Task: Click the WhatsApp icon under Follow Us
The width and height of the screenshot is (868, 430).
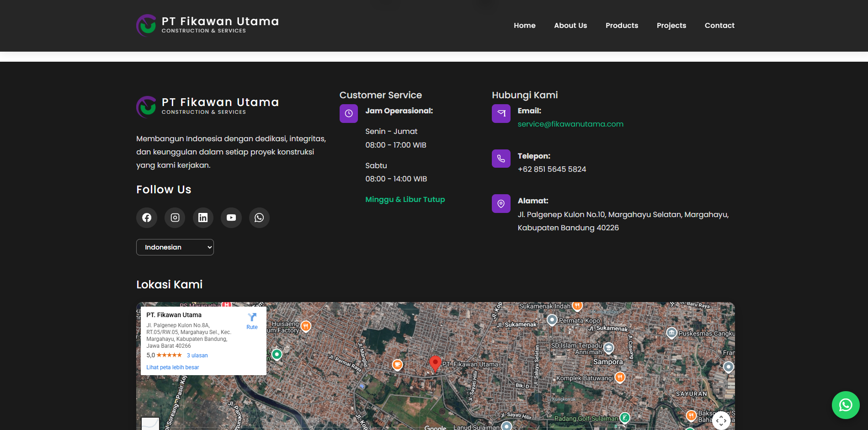Action: [x=259, y=218]
